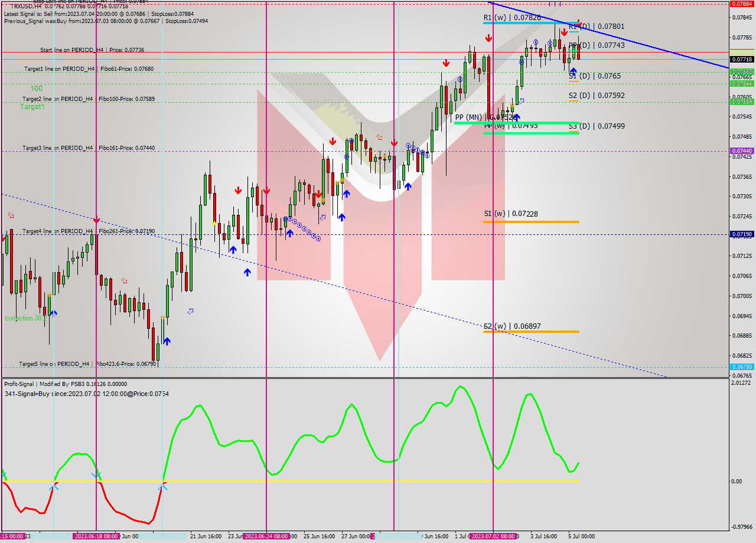
Task: Click the '25 Jun 16:00' time axis label
Action: [x=319, y=537]
